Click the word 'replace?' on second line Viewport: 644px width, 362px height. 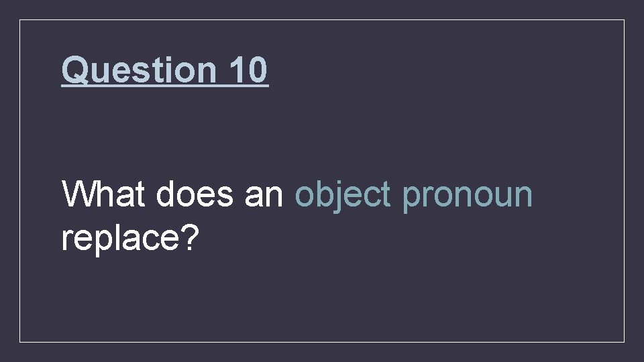tap(130, 239)
